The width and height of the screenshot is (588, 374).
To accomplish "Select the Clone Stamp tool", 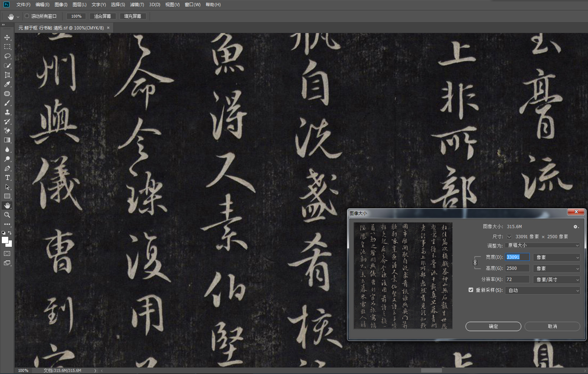I will [x=7, y=112].
